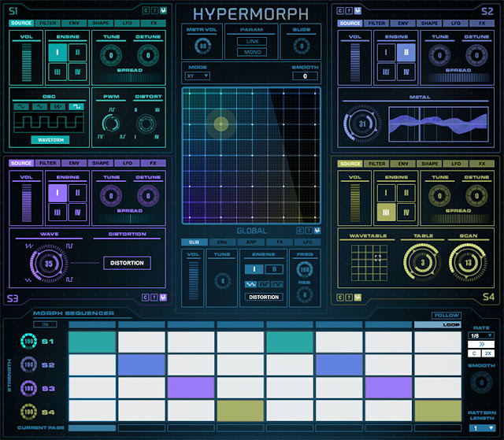
Task: Select engine II in the S3 panel
Action: [77, 193]
